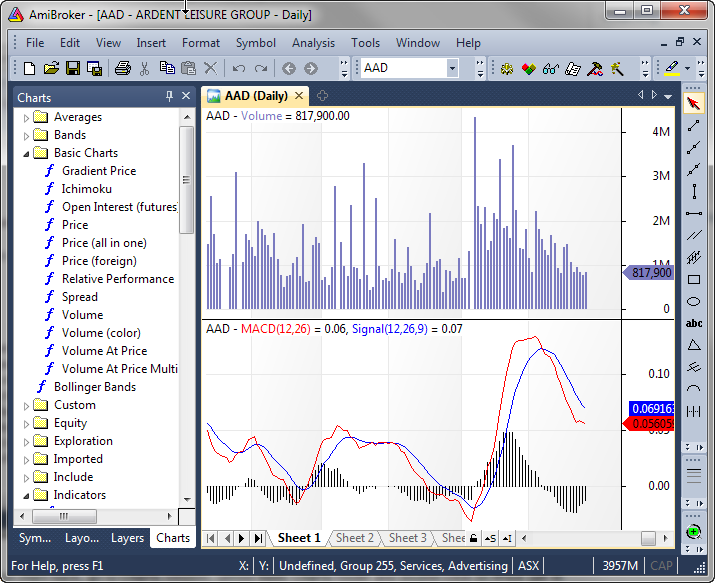Select the parallel lines drawing tool
Viewport: 715px width, 583px height.
[694, 235]
